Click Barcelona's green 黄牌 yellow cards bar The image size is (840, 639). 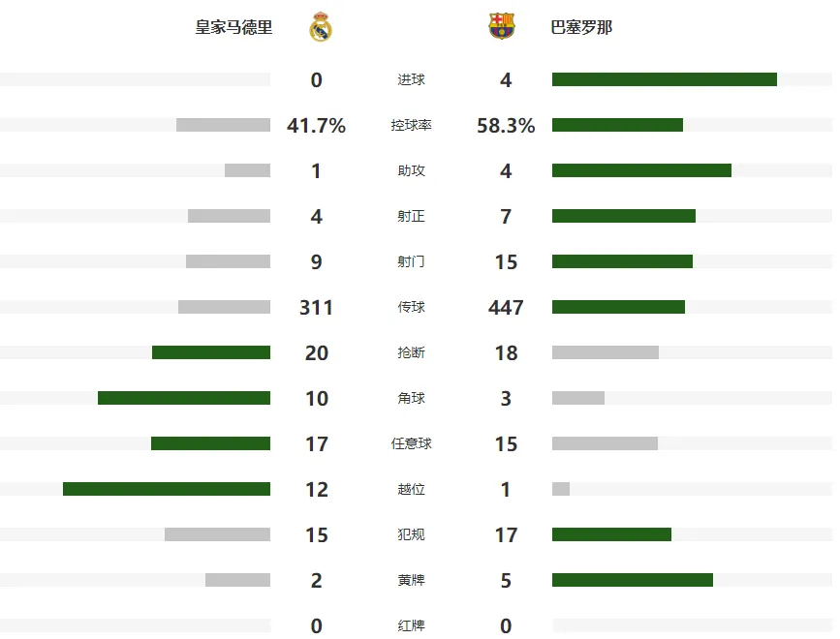(x=633, y=580)
